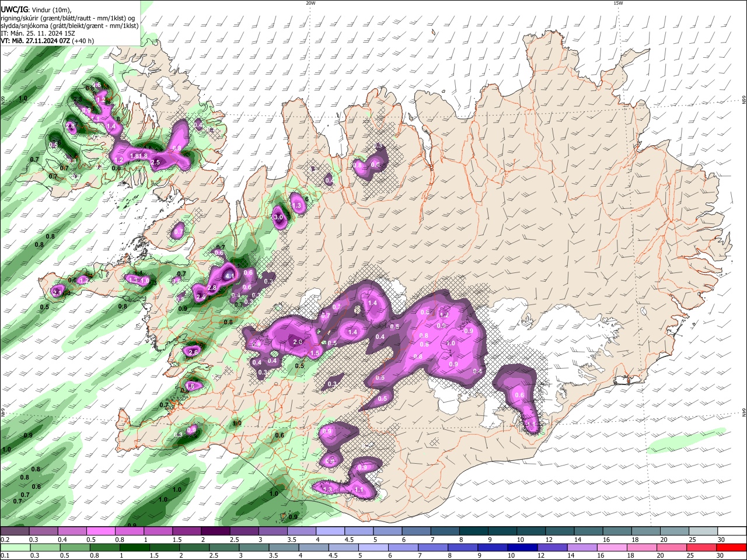Viewport: 747px width, 560px height.
Task: Click the 4.1 precipitation value on the map
Action: click(230, 276)
